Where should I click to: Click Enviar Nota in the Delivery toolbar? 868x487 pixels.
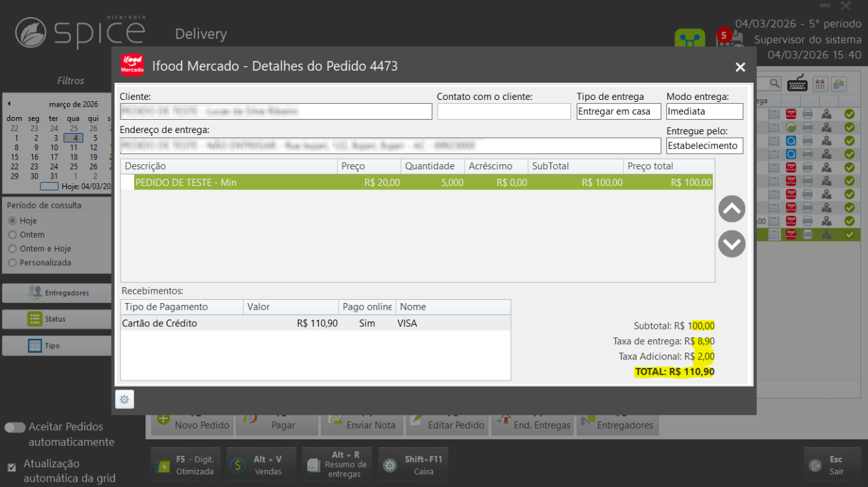click(362, 424)
